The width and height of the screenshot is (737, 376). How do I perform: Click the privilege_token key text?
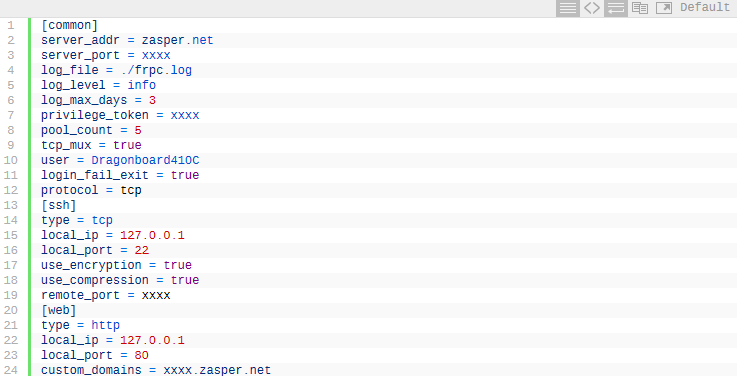tap(95, 116)
